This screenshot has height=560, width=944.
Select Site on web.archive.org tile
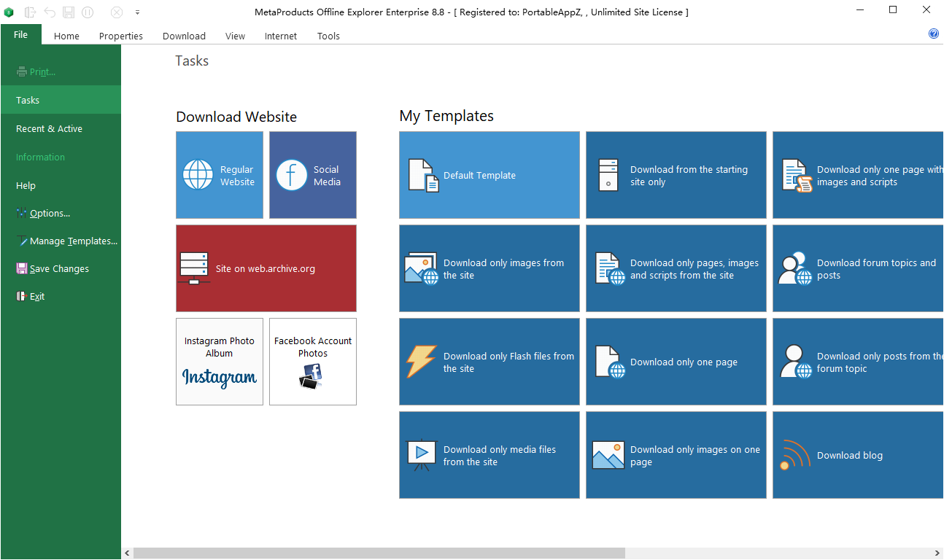point(266,268)
